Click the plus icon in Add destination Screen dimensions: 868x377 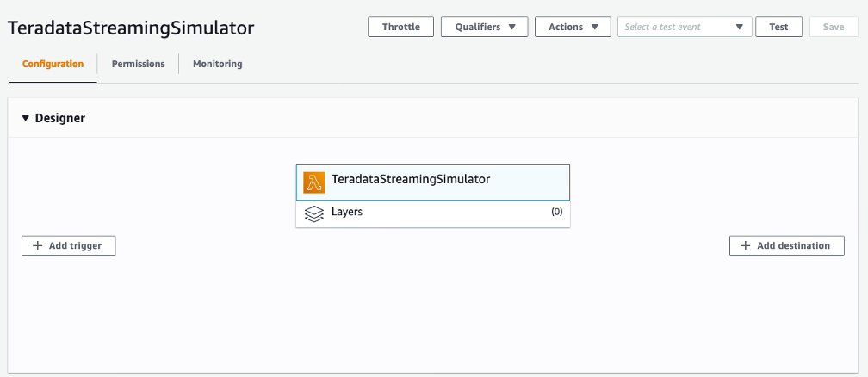coord(745,246)
